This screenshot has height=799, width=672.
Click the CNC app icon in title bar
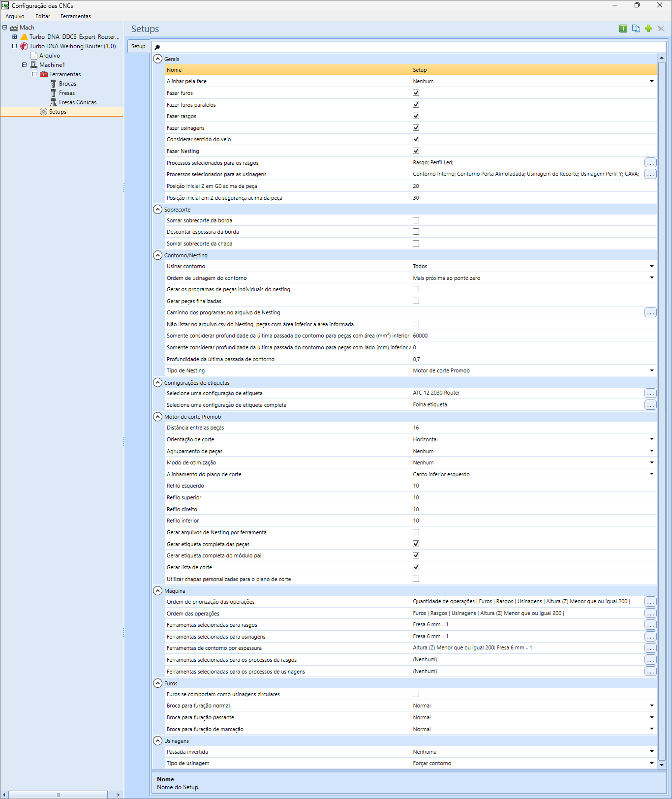click(x=5, y=5)
